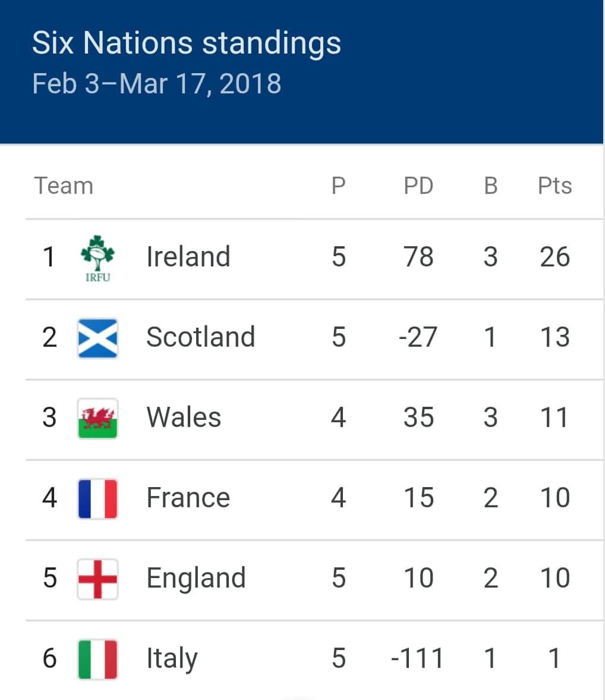The image size is (605, 700).
Task: Click the France tricolour flag icon
Action: point(98,498)
